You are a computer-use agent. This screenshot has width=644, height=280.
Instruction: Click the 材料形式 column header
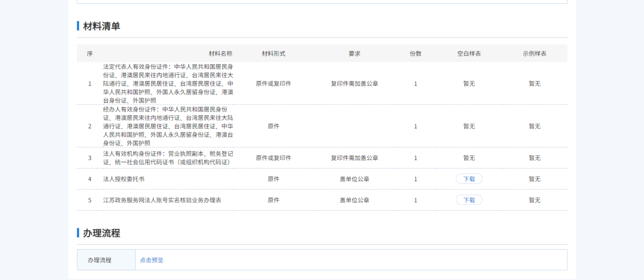click(273, 54)
